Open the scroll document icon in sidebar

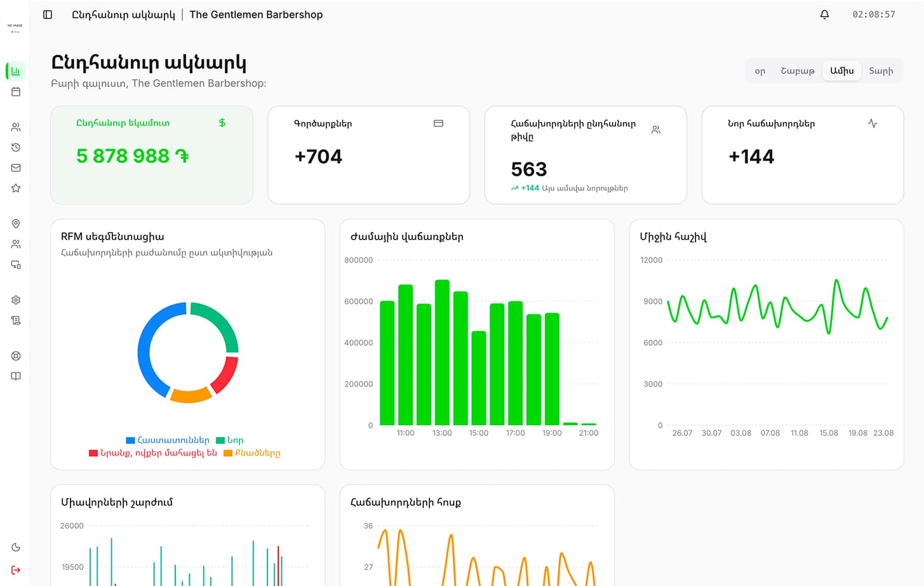16,320
